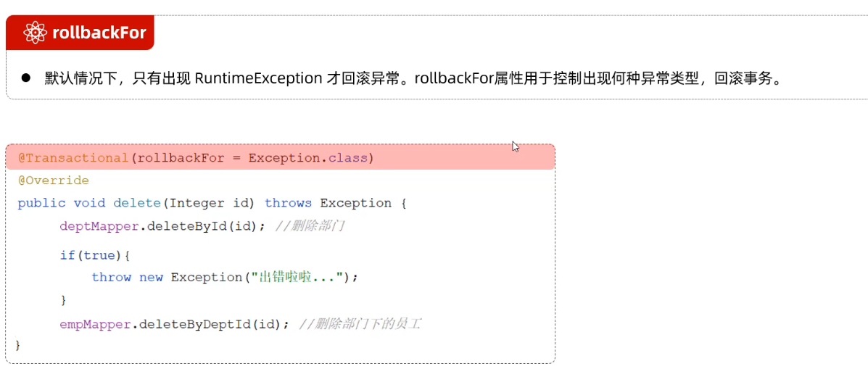Image resolution: width=868 pixels, height=369 pixels.
Task: Click the public keyword in method signature
Action: coord(41,203)
